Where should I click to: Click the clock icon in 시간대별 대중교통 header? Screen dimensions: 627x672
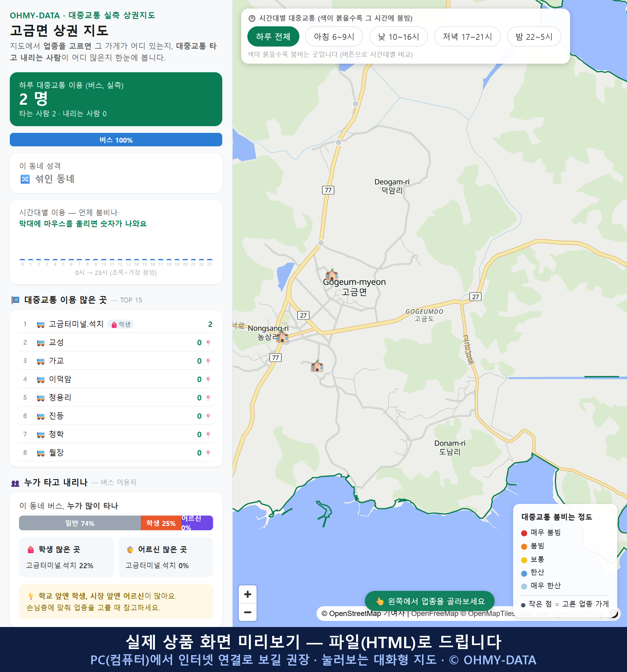point(252,18)
